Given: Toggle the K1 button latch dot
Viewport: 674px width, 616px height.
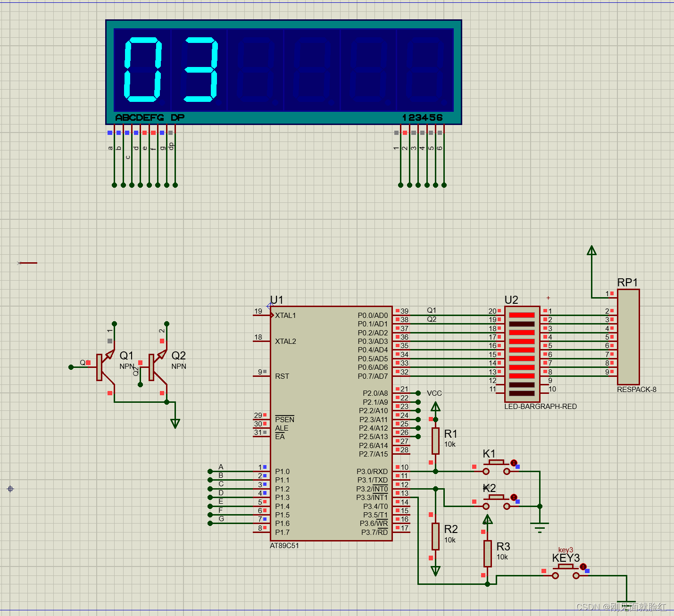Looking at the screenshot, I should 514,463.
